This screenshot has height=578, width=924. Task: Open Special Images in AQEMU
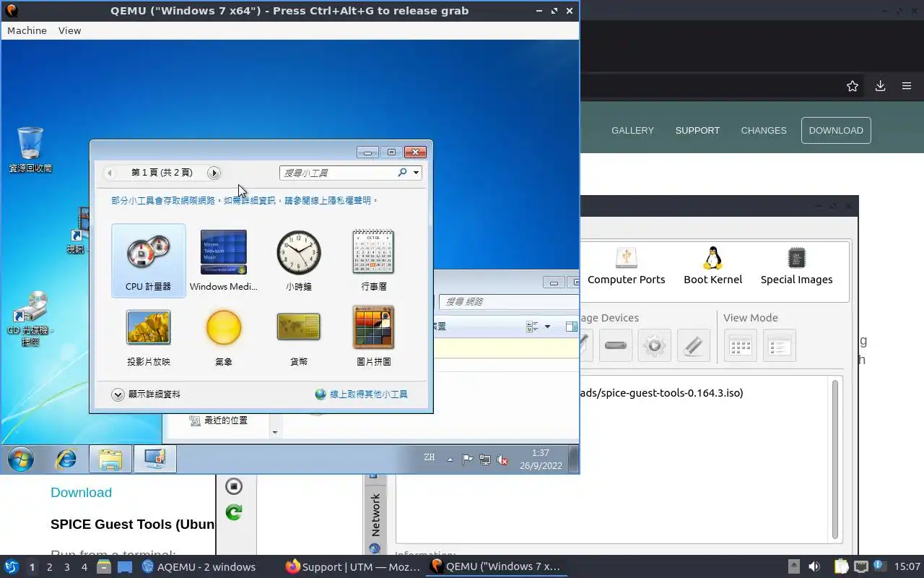point(796,266)
